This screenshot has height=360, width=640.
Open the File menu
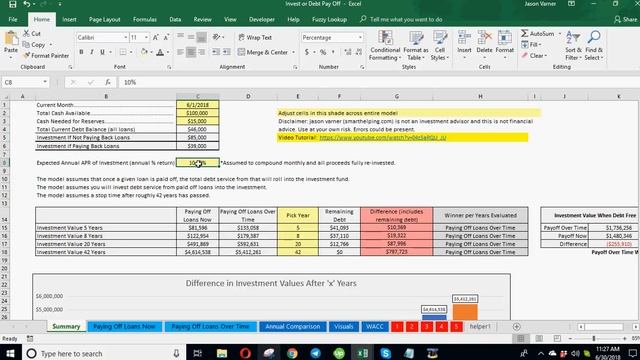pyautogui.click(x=13, y=19)
